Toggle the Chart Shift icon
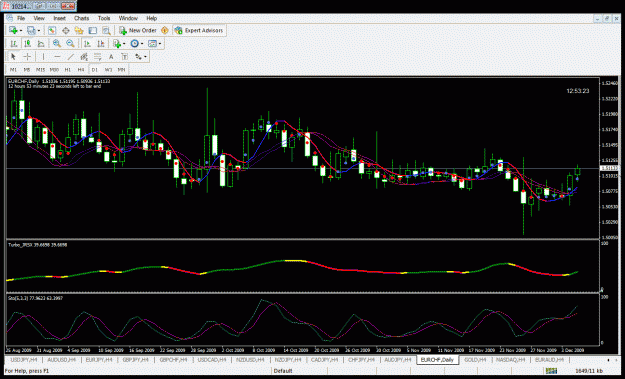The image size is (625, 379). coord(100,43)
